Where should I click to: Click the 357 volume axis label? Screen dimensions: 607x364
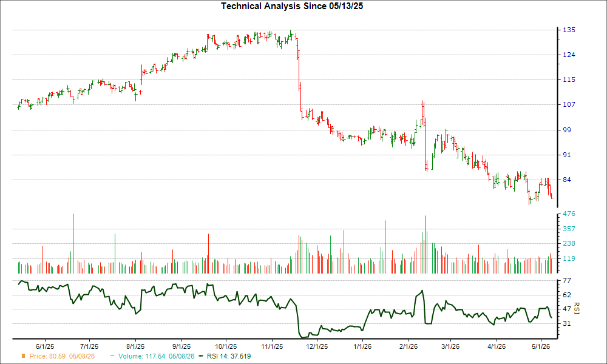tap(569, 229)
